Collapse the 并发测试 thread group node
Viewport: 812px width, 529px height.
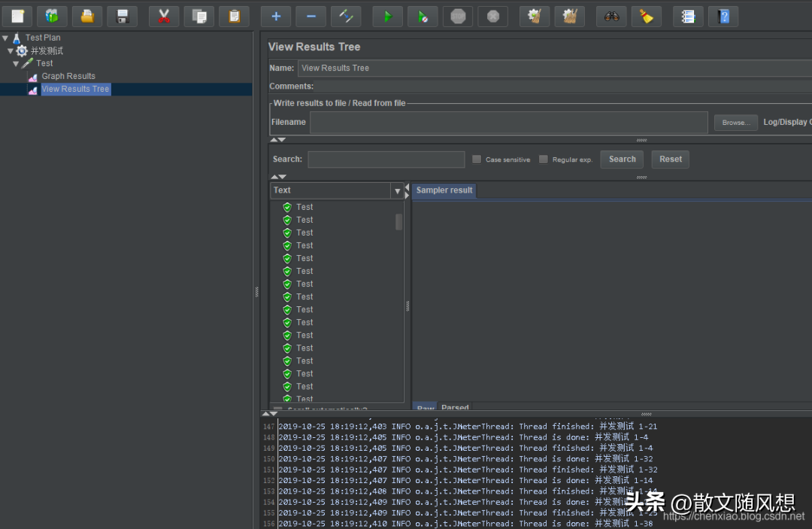pos(10,50)
